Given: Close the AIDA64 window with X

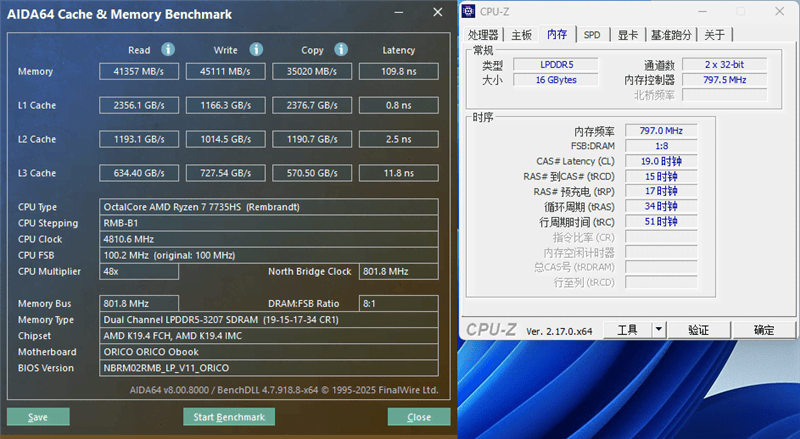Looking at the screenshot, I should 437,13.
